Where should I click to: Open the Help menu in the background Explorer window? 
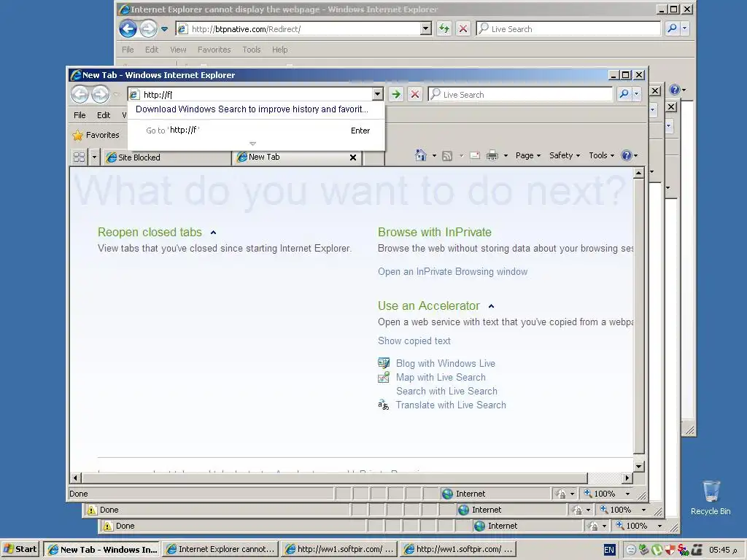(x=279, y=50)
